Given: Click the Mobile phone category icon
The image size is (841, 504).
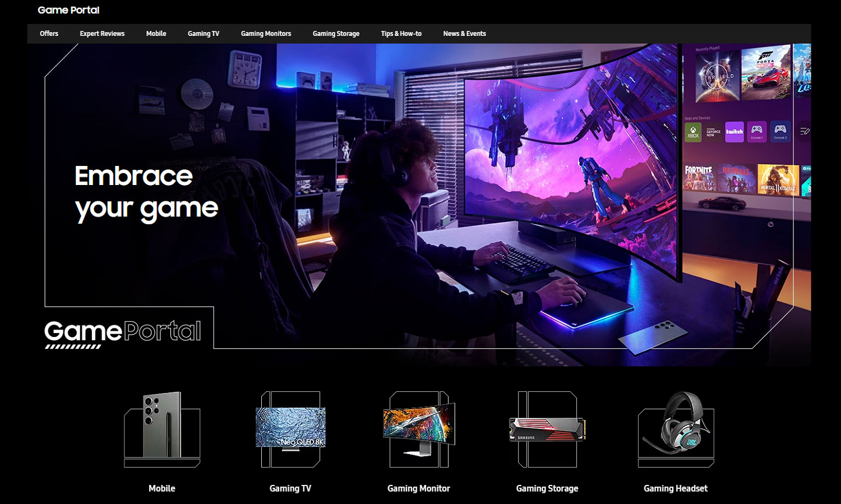Looking at the screenshot, I should [x=162, y=429].
